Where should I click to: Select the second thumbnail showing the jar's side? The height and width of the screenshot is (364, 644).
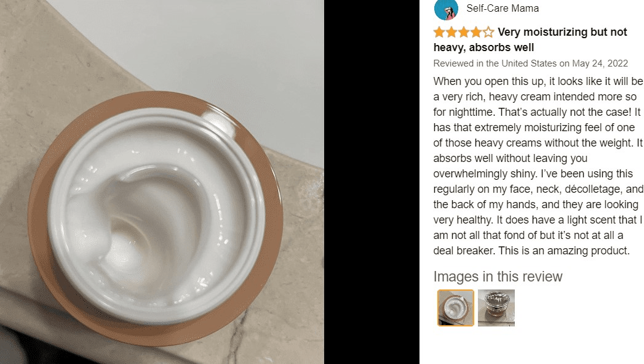pyautogui.click(x=496, y=308)
